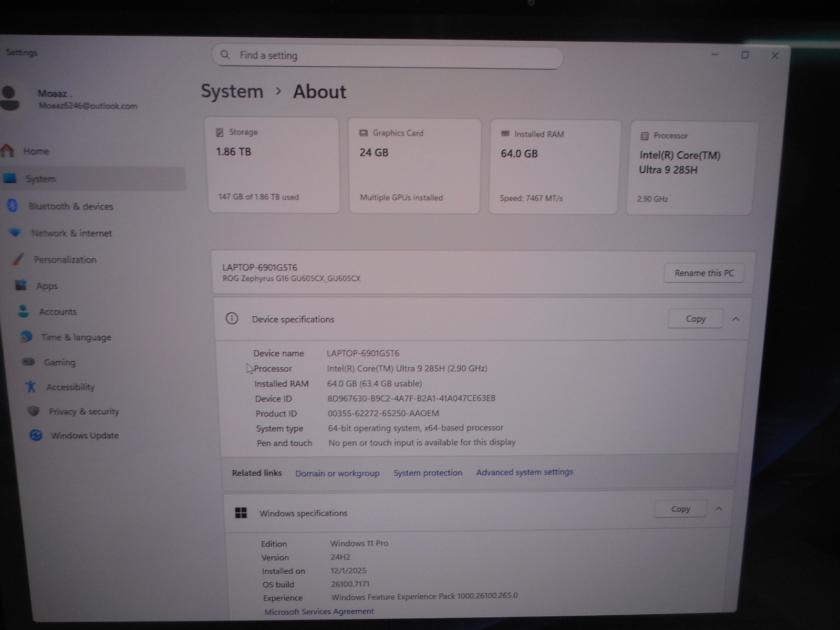Click the Installed RAM icon
The image size is (840, 630).
[x=505, y=134]
